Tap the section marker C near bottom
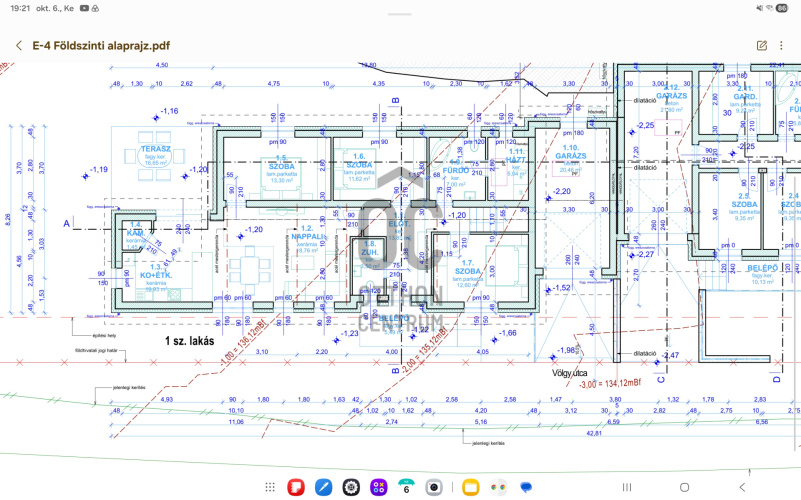The height and width of the screenshot is (500, 801). coord(661,379)
